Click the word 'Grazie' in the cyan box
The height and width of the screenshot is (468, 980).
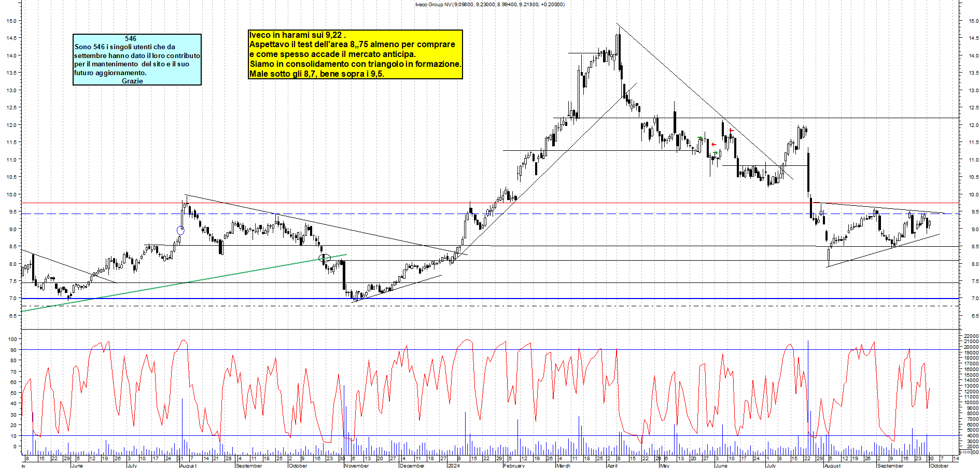pos(132,81)
